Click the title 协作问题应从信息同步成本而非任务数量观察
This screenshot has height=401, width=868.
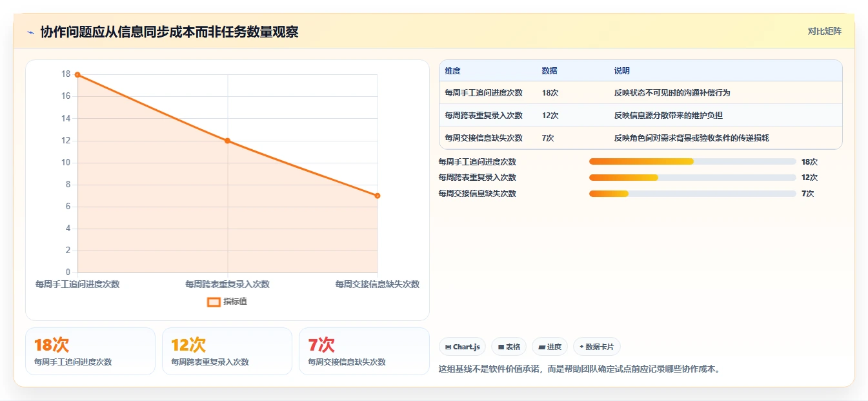169,32
